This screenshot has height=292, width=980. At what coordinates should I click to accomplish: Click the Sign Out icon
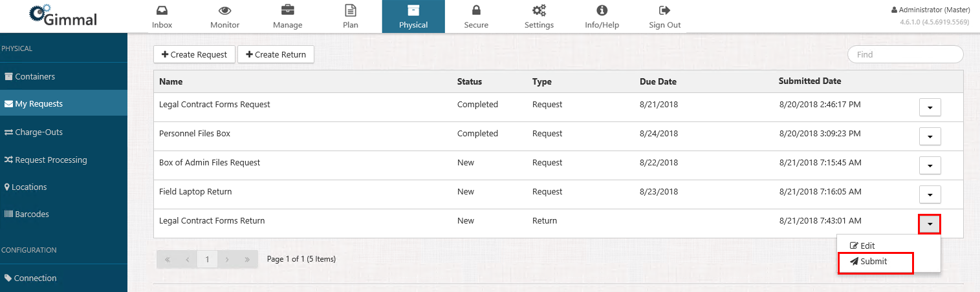pos(664,11)
